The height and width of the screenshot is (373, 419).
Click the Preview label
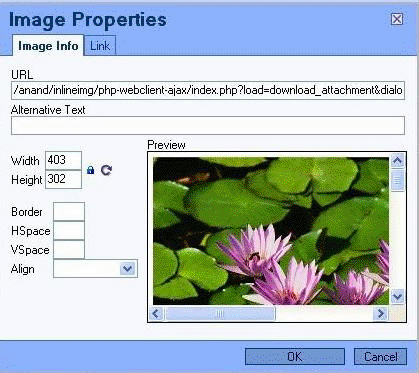[166, 145]
